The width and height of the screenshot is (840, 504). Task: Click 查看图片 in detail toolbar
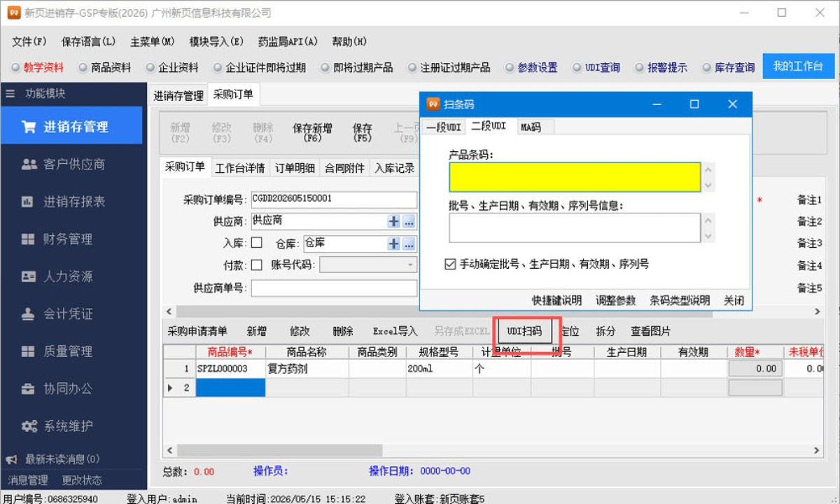coord(650,331)
